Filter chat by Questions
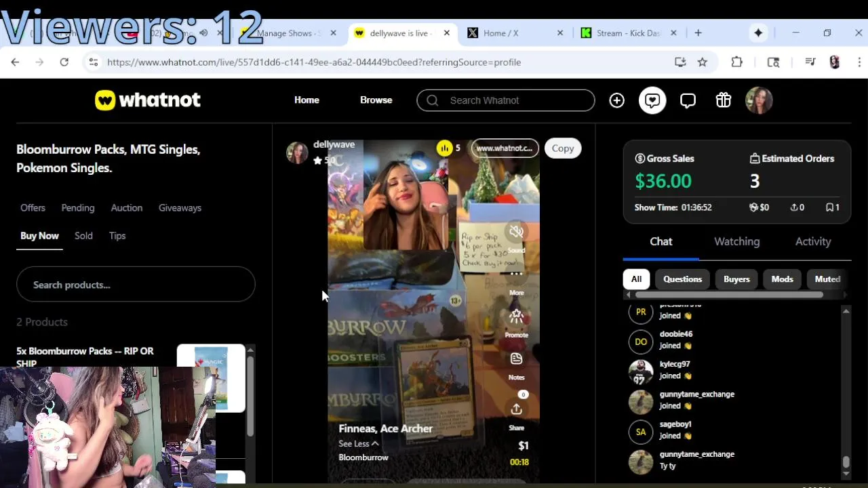Image resolution: width=868 pixels, height=488 pixels. point(682,279)
